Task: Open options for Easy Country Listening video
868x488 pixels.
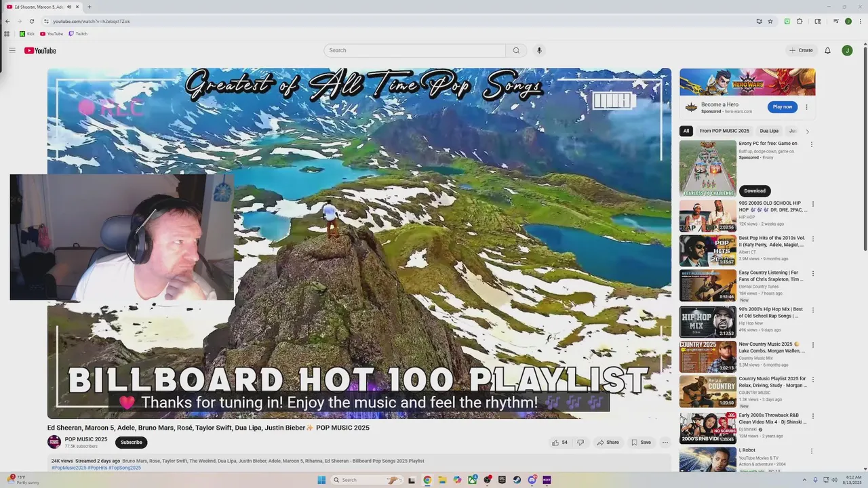Action: point(813,274)
